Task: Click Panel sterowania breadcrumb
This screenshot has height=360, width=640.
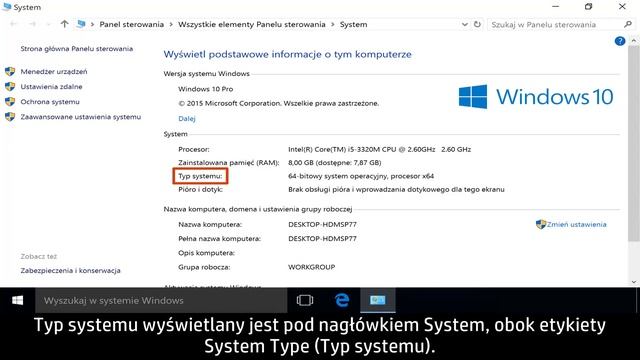Action: click(x=131, y=24)
